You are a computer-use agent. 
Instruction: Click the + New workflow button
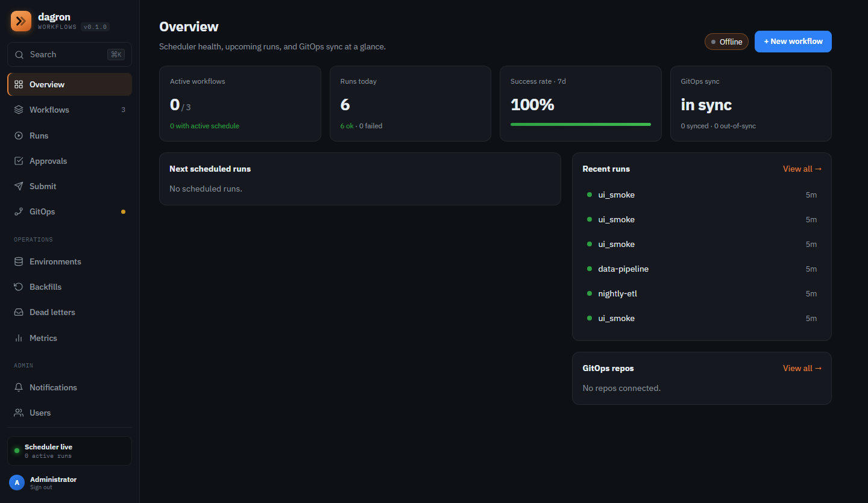(793, 42)
